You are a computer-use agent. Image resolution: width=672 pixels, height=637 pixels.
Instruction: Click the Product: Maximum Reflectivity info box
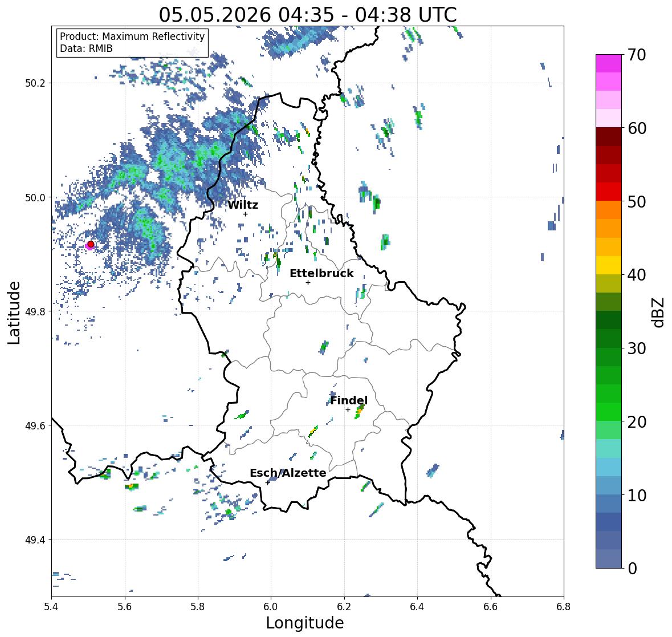tap(132, 42)
